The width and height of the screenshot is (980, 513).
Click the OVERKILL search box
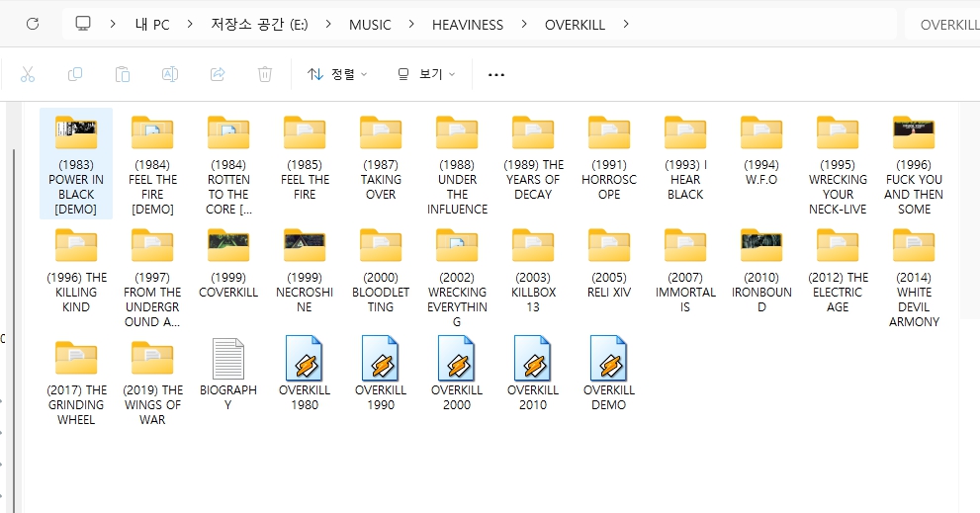(942, 25)
